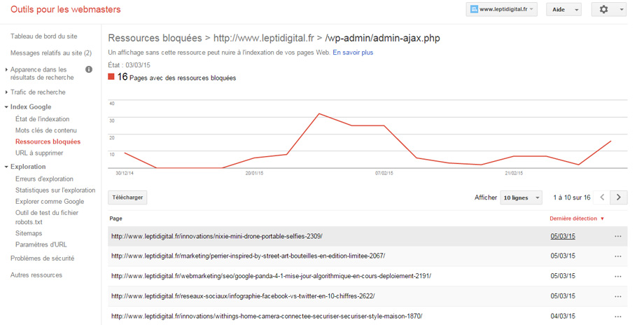
Task: Click the red legend square for blocked pages
Action: (111, 76)
